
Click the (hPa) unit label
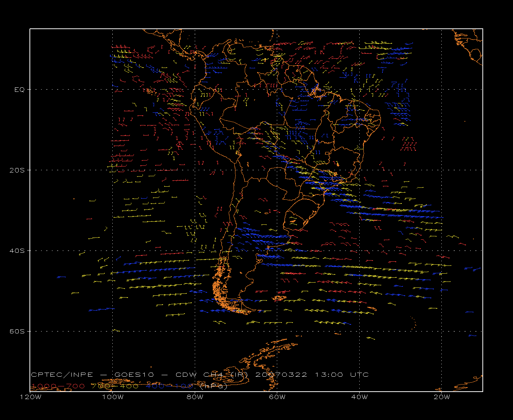214,386
